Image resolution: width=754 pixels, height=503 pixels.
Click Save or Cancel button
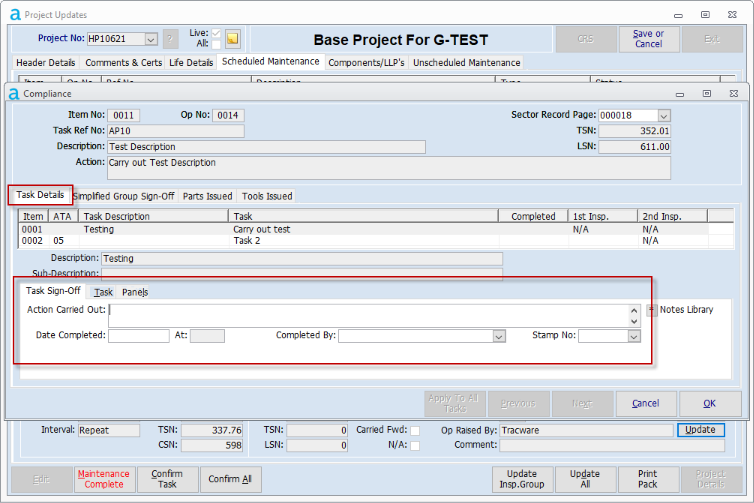pyautogui.click(x=648, y=39)
